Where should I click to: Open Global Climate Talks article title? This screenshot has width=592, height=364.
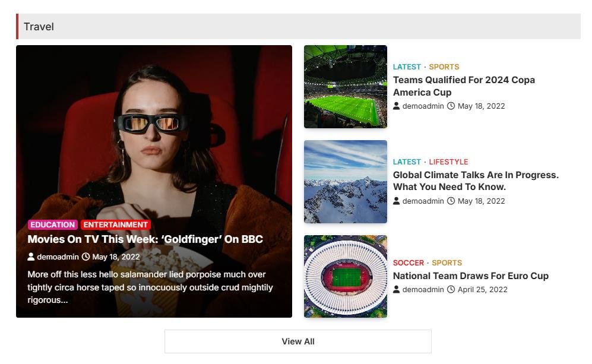[x=475, y=181]
